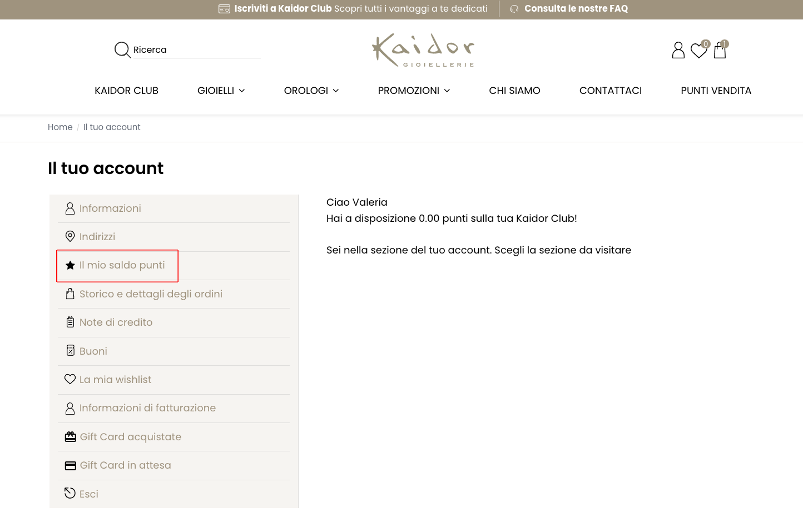Open Informazioni di fatturazione section
Image resolution: width=803 pixels, height=532 pixels.
click(147, 408)
